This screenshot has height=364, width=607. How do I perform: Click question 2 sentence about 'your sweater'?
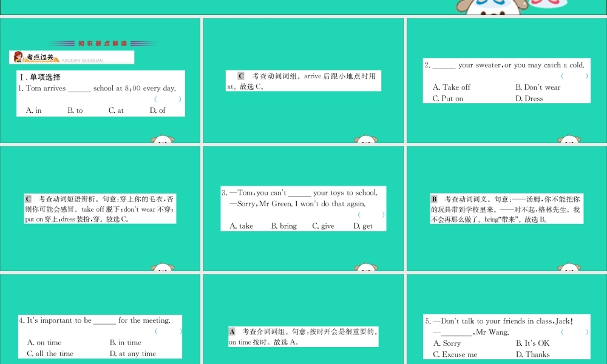[504, 65]
